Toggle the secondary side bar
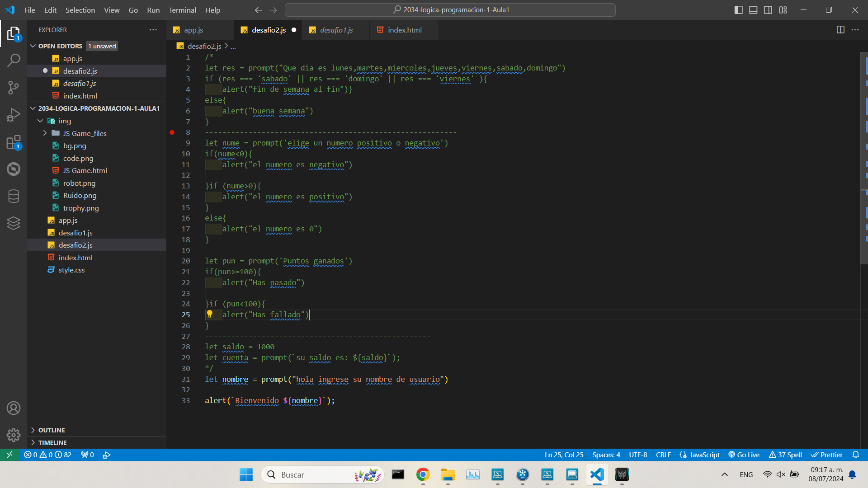 tap(768, 10)
